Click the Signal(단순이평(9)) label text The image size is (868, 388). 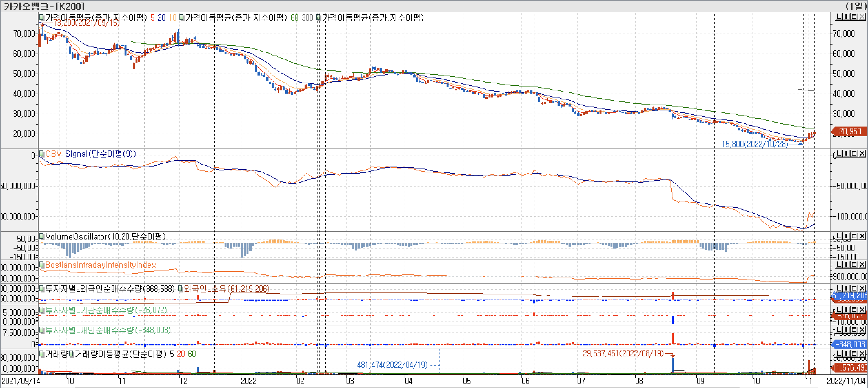pyautogui.click(x=100, y=154)
